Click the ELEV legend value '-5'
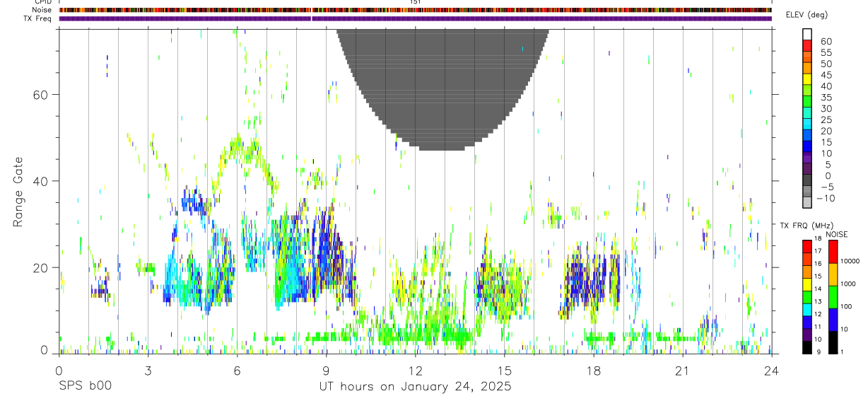This screenshot has height=401, width=868. (826, 187)
